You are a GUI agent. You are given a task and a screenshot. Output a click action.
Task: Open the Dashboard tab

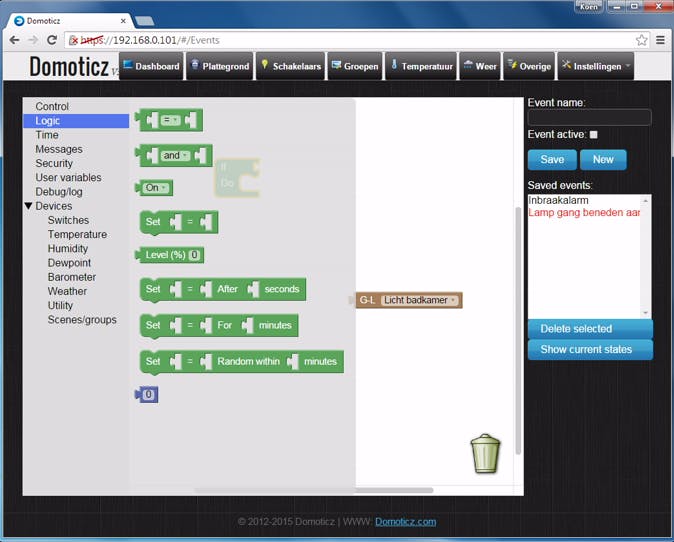(x=151, y=66)
